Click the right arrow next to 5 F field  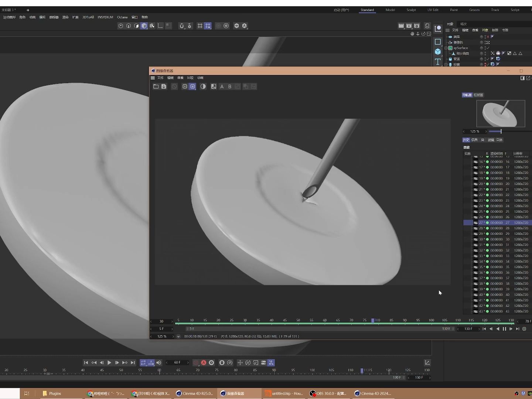[x=172, y=329]
